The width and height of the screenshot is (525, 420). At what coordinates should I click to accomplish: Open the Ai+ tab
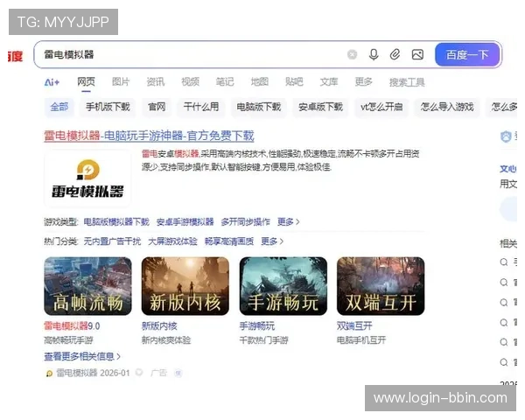pos(52,82)
